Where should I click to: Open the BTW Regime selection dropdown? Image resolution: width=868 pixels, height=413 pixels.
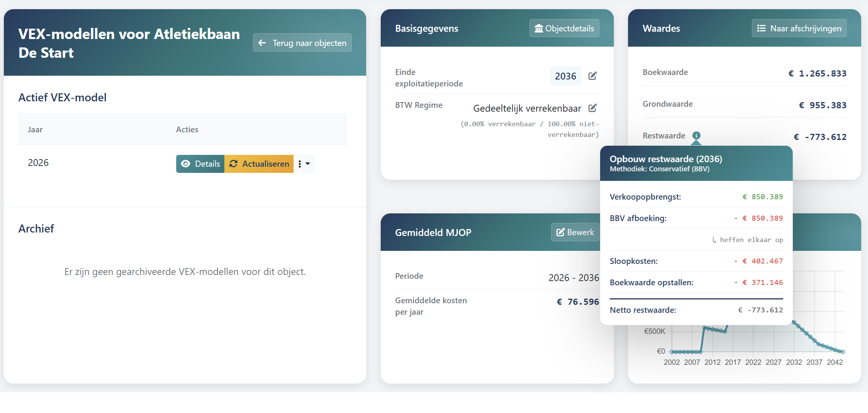tap(526, 108)
